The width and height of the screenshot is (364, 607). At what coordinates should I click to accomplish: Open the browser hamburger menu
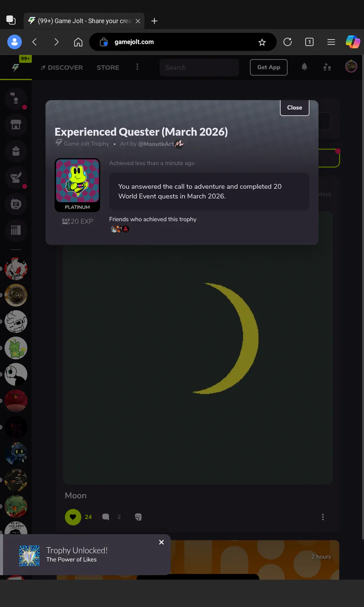coord(331,42)
